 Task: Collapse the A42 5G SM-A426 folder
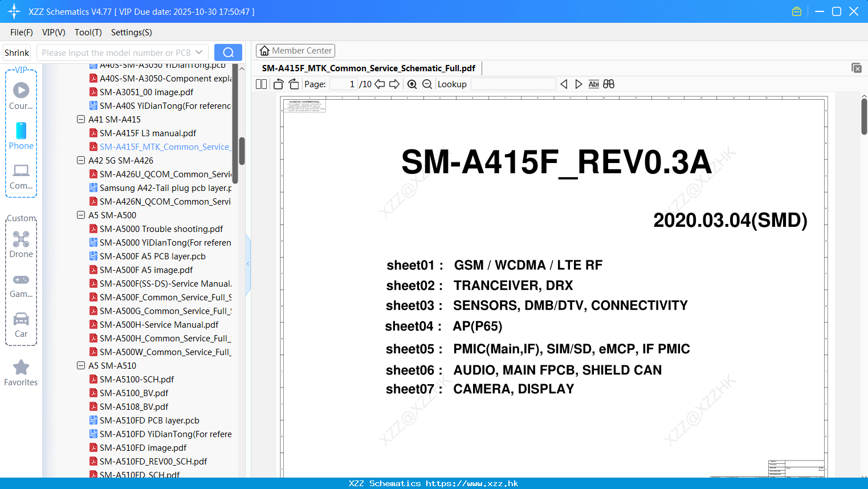pos(80,161)
